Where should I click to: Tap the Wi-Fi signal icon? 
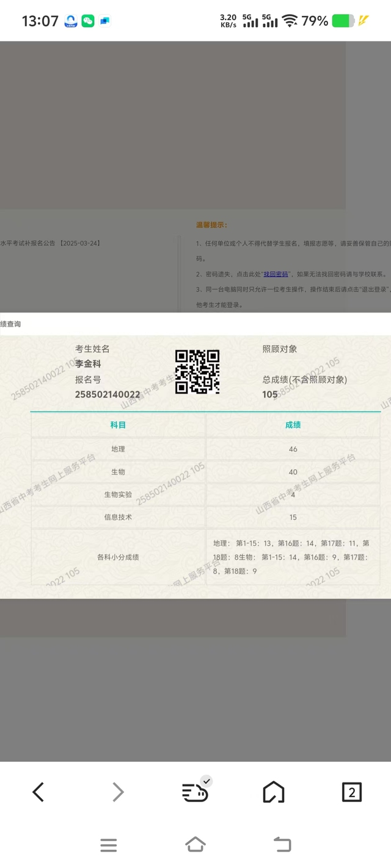[290, 21]
